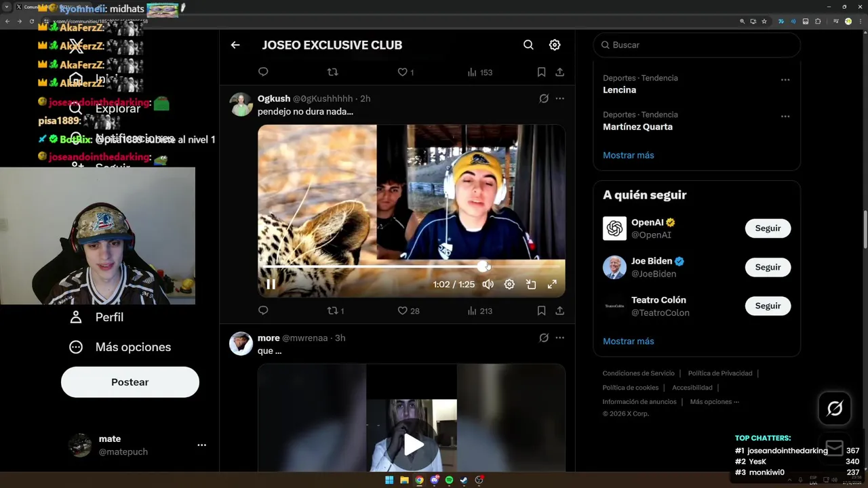Image resolution: width=868 pixels, height=488 pixels.
Task: Open the community search magnifier icon
Action: pos(528,45)
